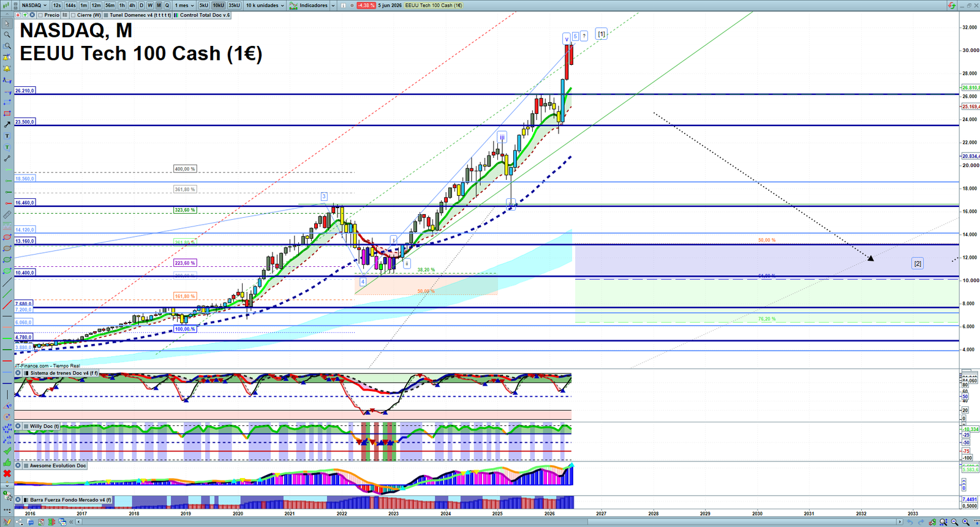Select the speech bubble text tool
The width and height of the screenshot is (980, 527).
[7, 147]
